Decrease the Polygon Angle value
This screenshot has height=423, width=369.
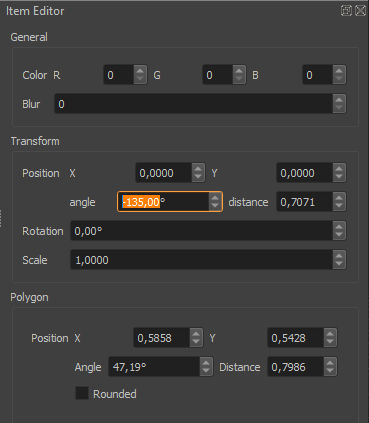pos(206,371)
